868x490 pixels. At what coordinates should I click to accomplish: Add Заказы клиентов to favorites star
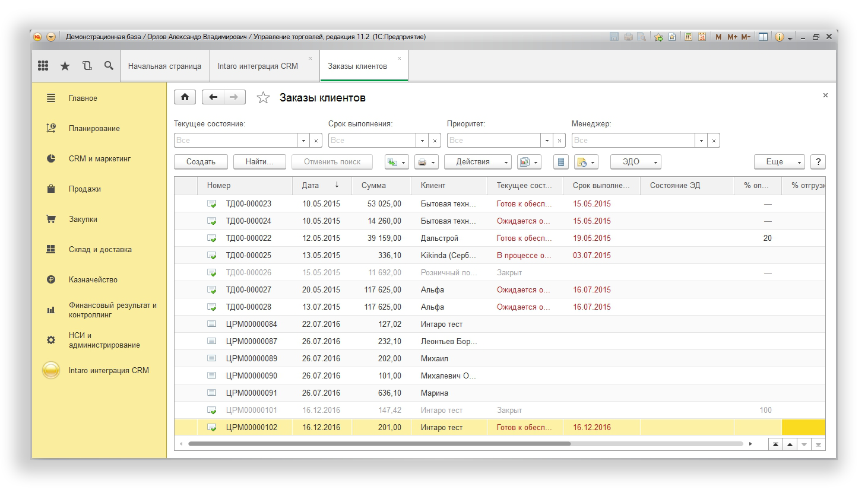263,98
